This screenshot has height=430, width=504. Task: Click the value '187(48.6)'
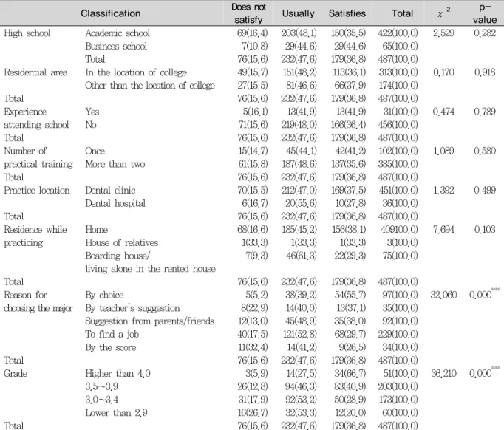pos(299,164)
